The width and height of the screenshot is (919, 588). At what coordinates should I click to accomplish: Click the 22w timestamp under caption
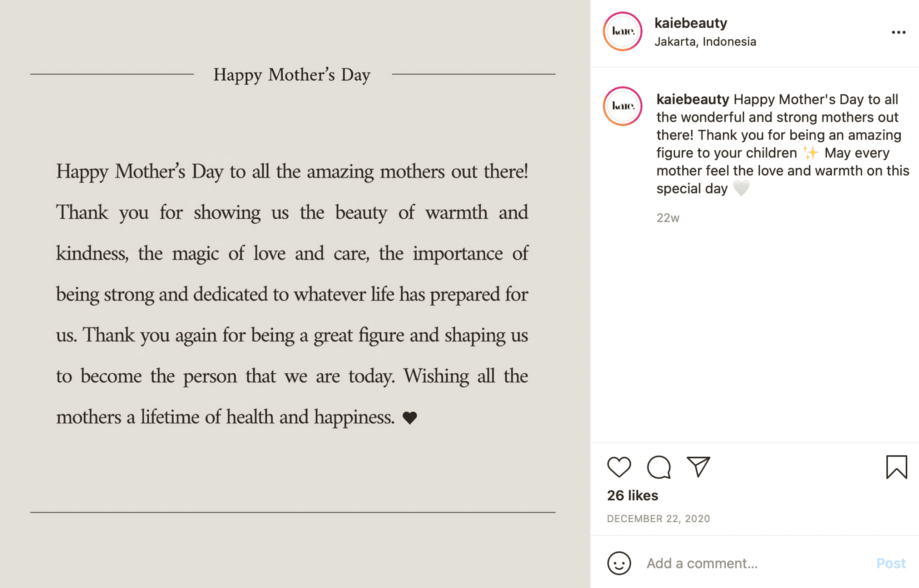(x=667, y=218)
